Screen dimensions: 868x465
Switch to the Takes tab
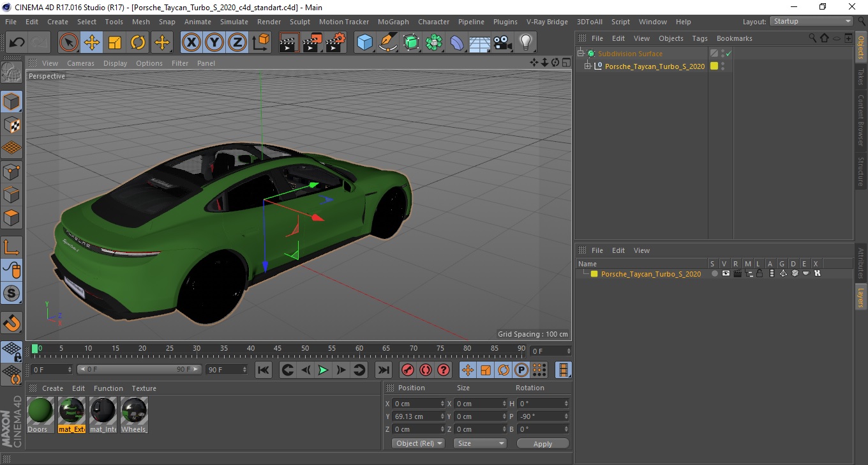(x=860, y=77)
